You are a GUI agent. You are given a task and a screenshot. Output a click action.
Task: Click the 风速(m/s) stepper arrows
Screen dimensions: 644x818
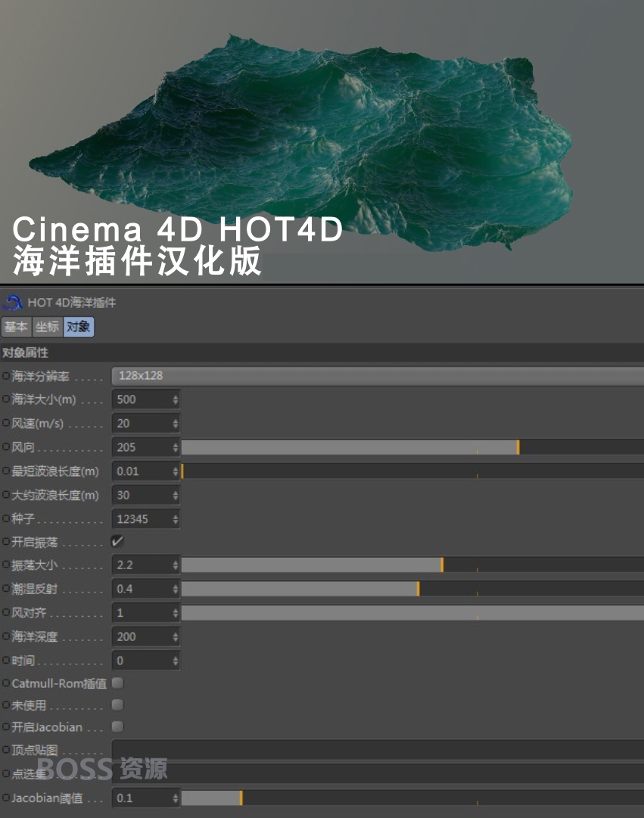(176, 423)
